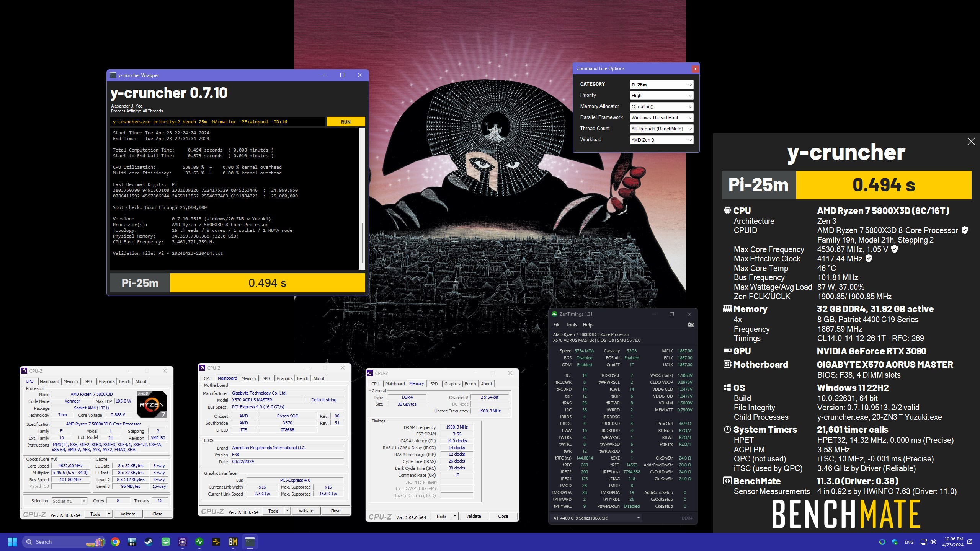
Task: Open the Workload dropdown showing AMD Zen 3
Action: [661, 140]
